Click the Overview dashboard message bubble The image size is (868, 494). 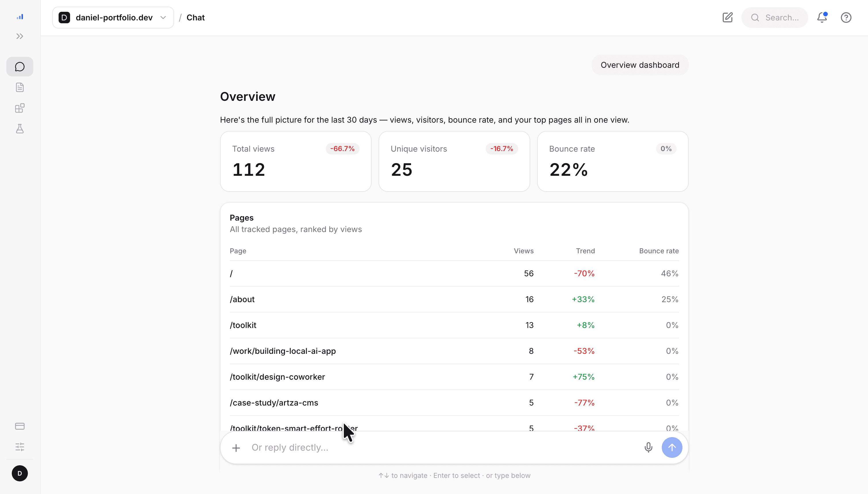pyautogui.click(x=640, y=65)
